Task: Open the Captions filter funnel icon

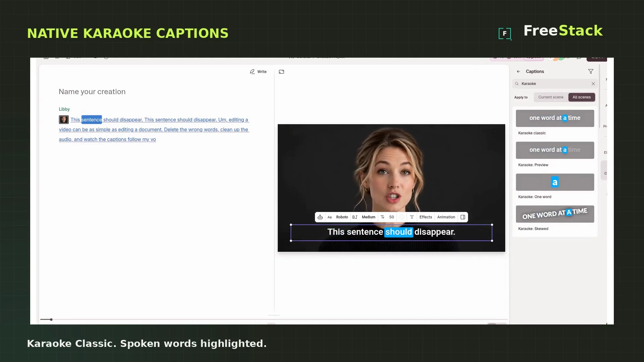Action: click(x=591, y=71)
